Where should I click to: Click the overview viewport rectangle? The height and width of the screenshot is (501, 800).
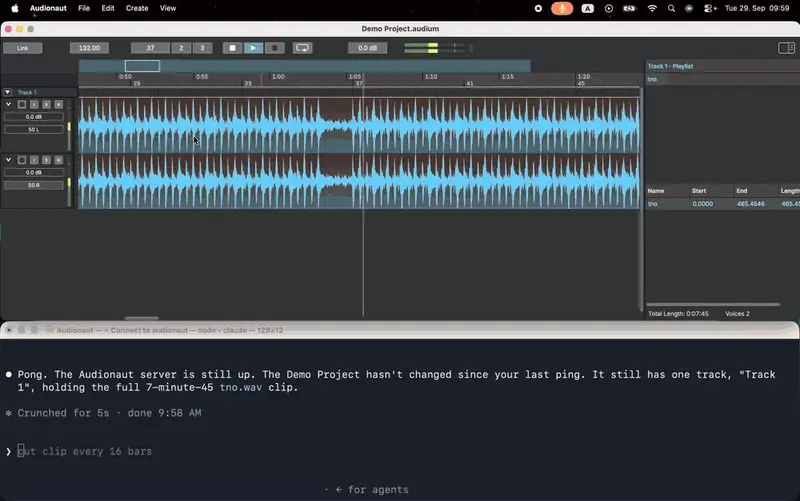(x=142, y=66)
